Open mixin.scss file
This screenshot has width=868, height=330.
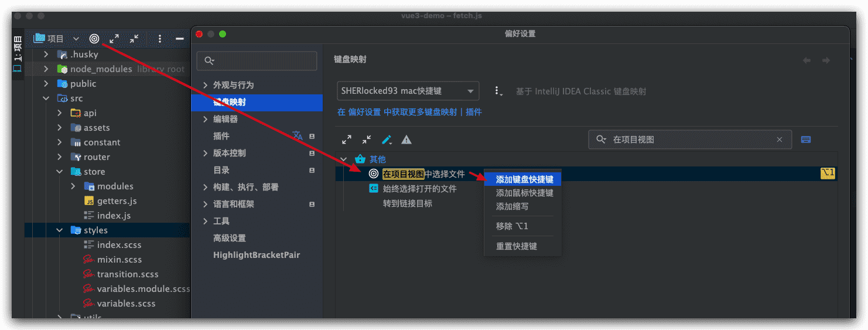[119, 260]
